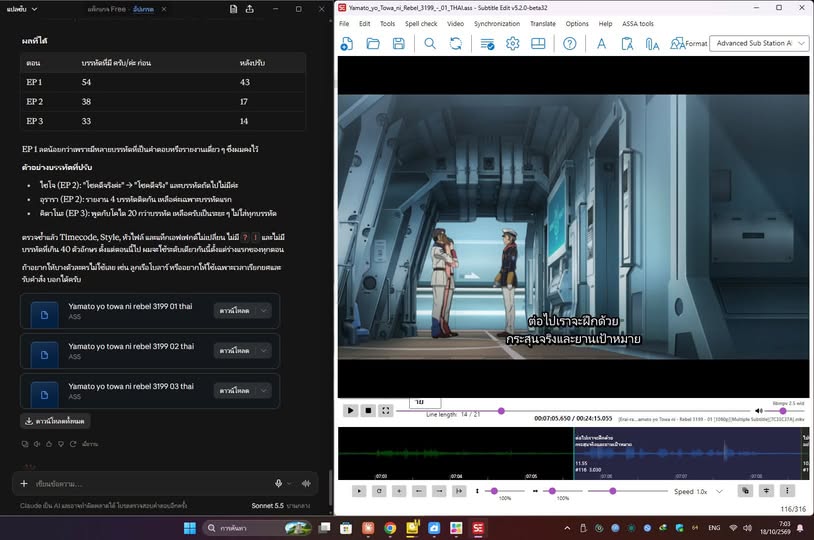
Task: Download the rebel 3199 01 thai ASS file
Action: point(235,310)
